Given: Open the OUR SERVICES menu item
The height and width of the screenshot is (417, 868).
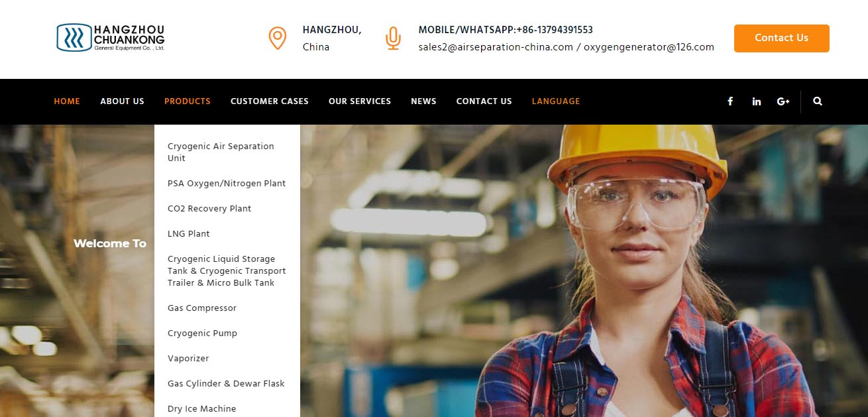Looking at the screenshot, I should 360,101.
